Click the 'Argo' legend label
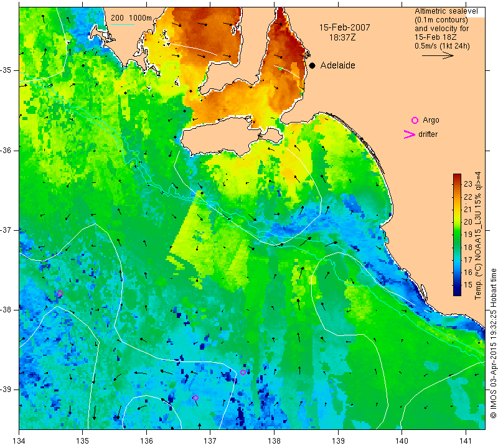The image size is (498, 448). point(431,120)
